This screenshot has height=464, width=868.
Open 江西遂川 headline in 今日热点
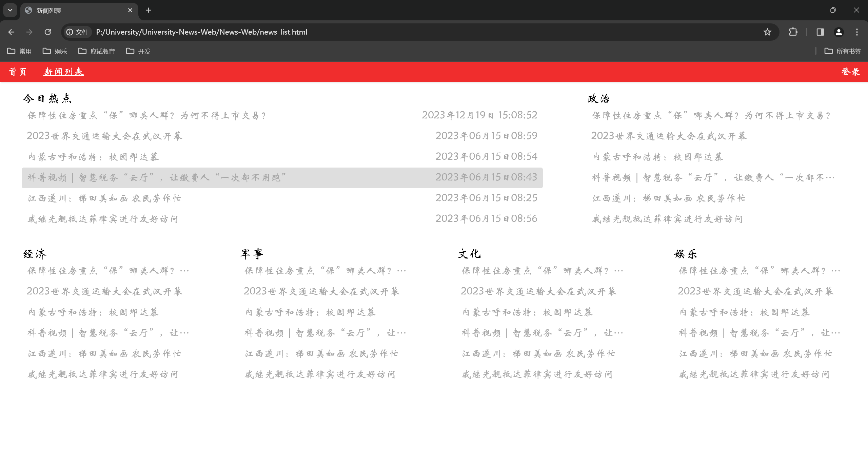pos(104,198)
